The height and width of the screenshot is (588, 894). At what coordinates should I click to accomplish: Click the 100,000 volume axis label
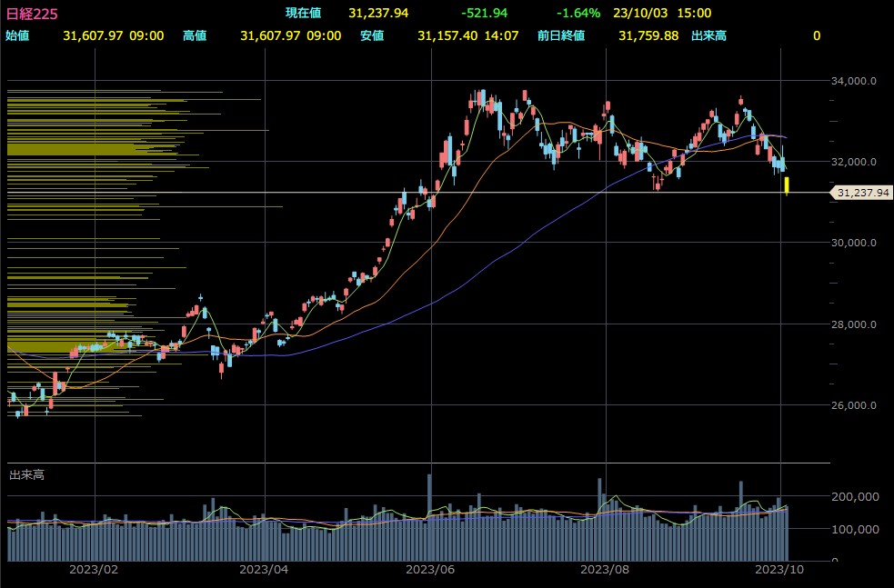[x=855, y=529]
